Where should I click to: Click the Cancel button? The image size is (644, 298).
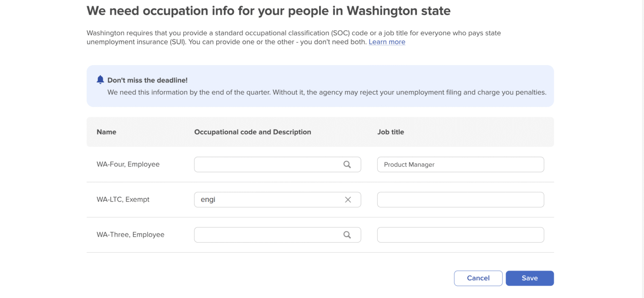478,278
